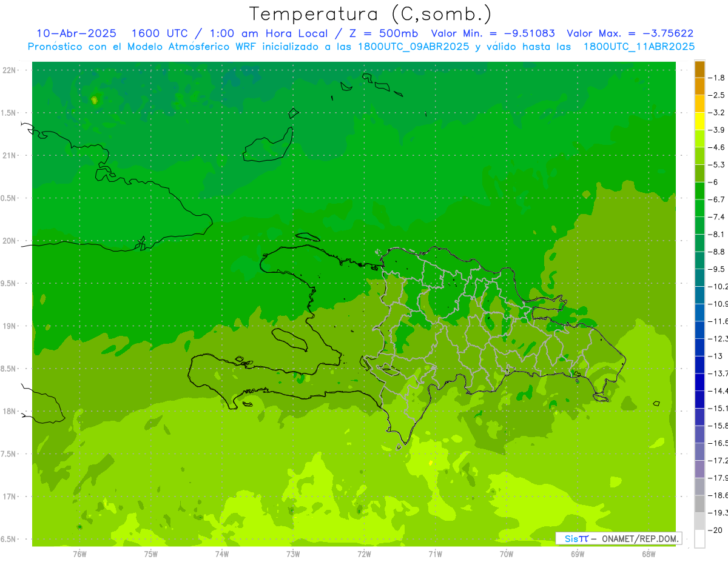This screenshot has width=728, height=562.
Task: Click the '19N' latitude label
Action: (9, 326)
